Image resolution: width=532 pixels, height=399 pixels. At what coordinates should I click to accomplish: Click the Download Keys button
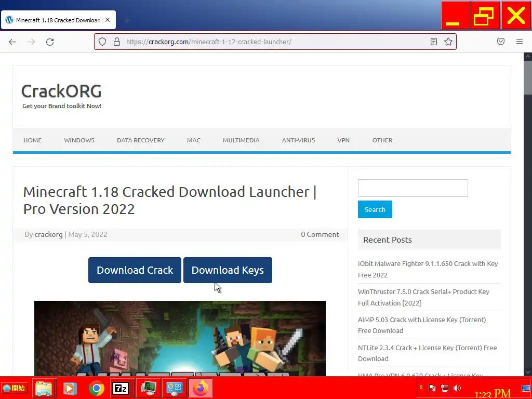[228, 270]
